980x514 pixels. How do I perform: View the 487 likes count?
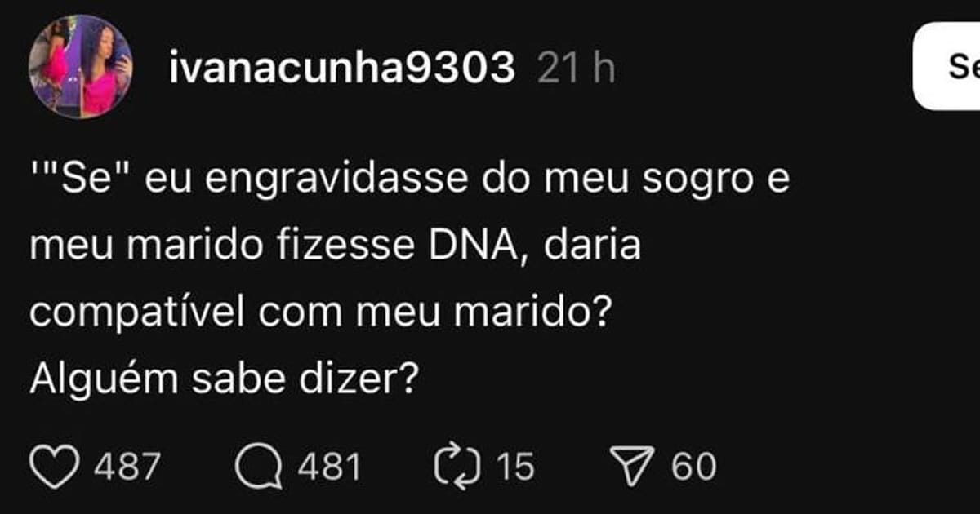pos(127,467)
